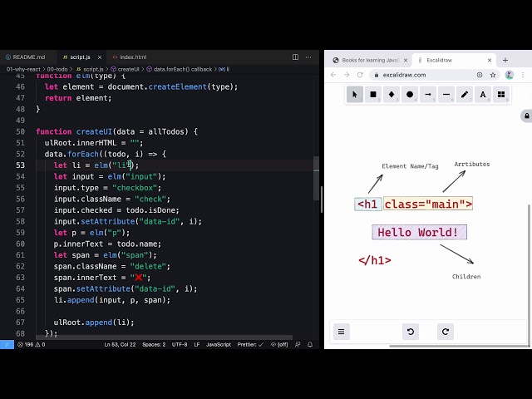Click the Prettier status item

click(250, 344)
